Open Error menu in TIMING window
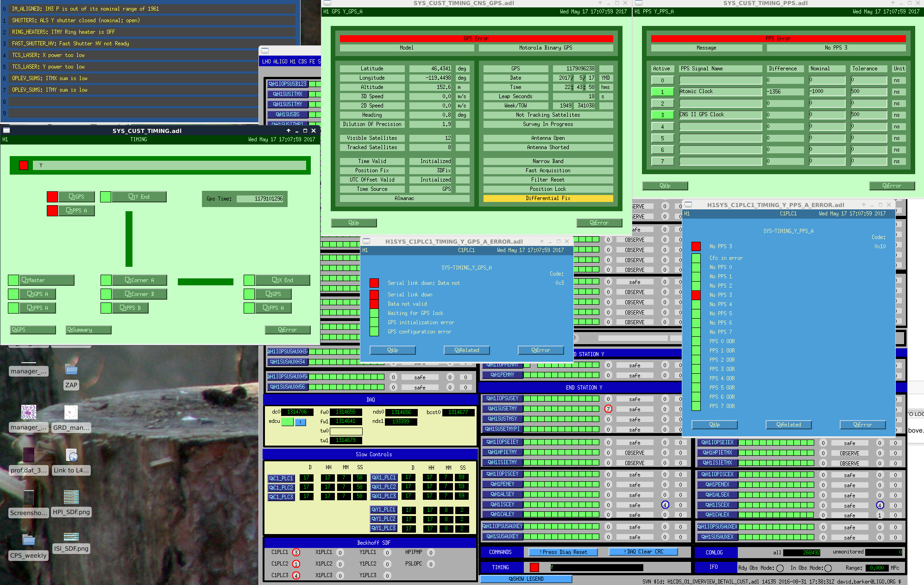 [x=288, y=330]
